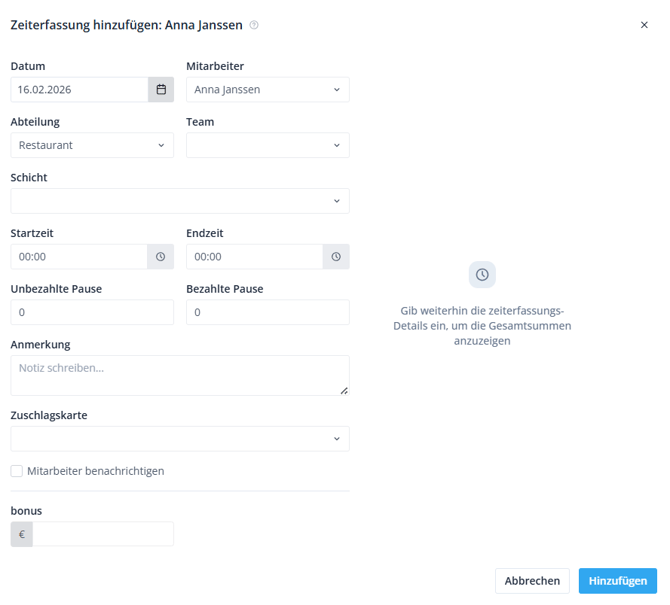
Task: Open the Zuschlagskarte dropdown
Action: click(x=180, y=439)
